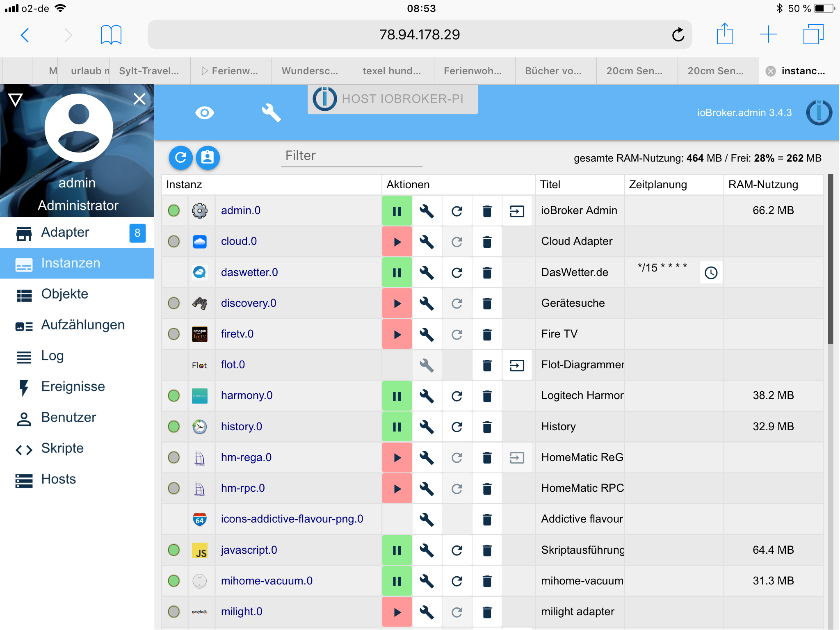Reload the mihome-vacuum.0 instance
Viewport: 840px width, 630px height.
457,581
